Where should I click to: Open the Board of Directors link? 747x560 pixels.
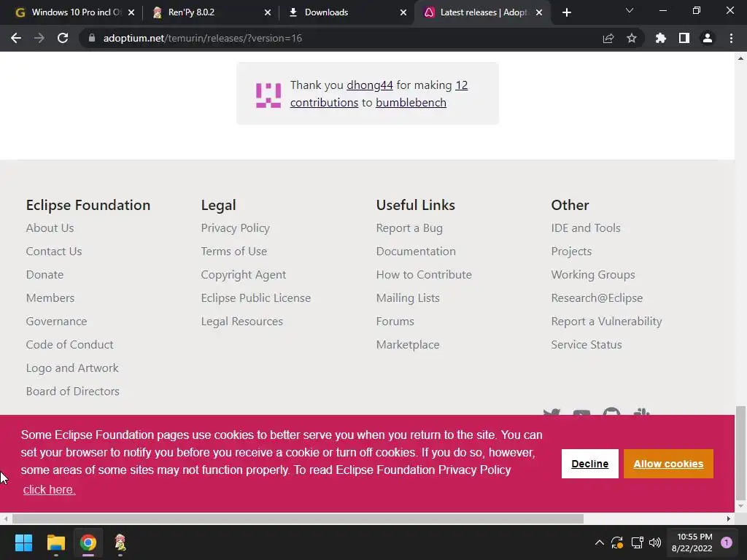pyautogui.click(x=72, y=392)
